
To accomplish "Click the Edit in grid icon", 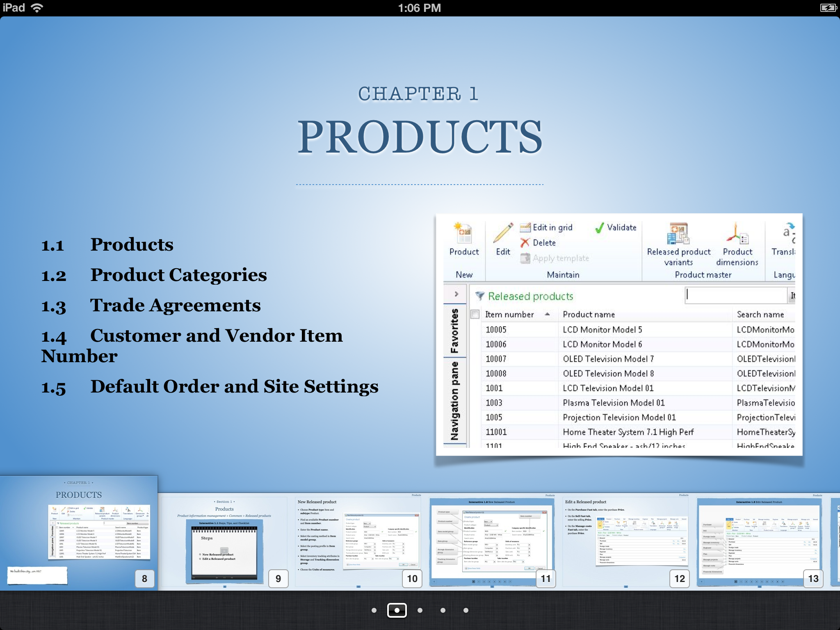I will 525,228.
